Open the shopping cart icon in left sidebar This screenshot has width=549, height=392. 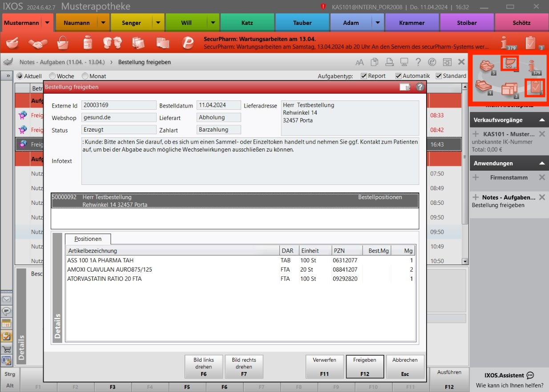point(7,349)
